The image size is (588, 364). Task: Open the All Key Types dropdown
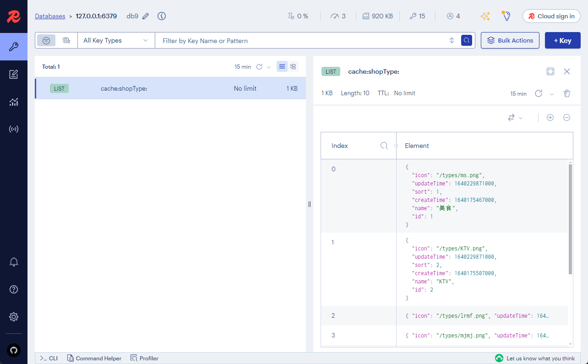116,40
